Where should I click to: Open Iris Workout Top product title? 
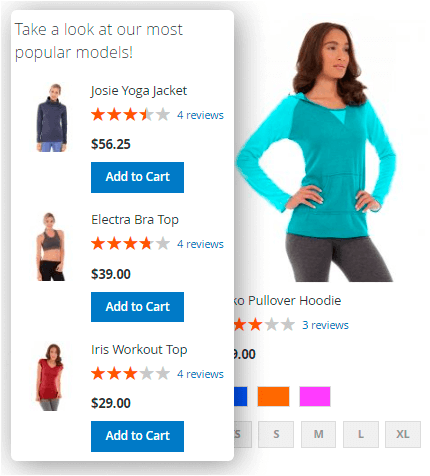(x=139, y=349)
